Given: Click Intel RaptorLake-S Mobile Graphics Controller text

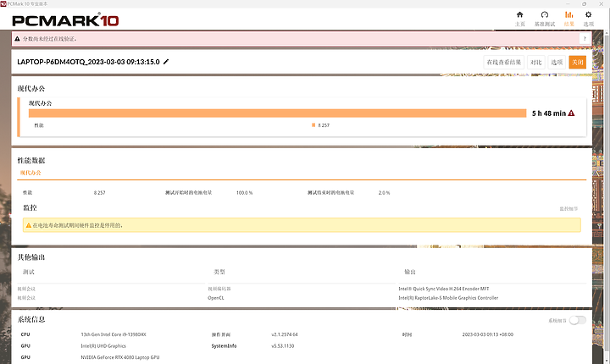Looking at the screenshot, I should point(448,298).
